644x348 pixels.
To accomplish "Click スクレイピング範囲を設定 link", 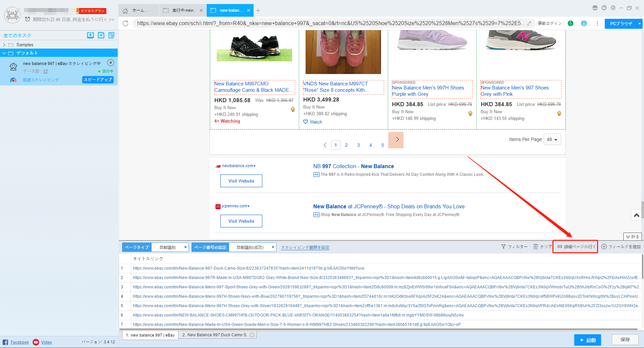I will (305, 248).
